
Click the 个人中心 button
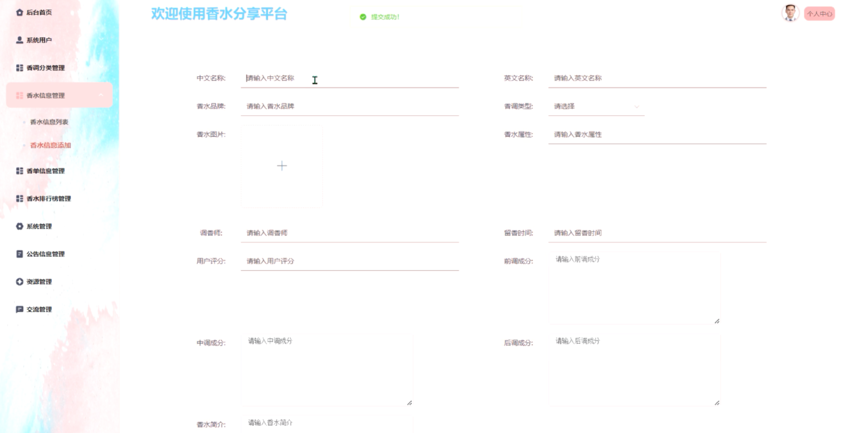coord(819,14)
